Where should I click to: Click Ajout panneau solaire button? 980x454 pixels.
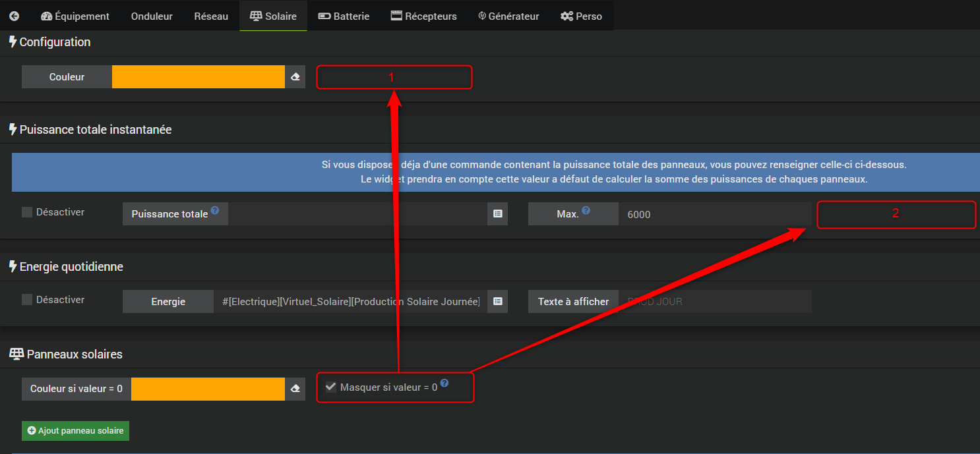pos(76,430)
